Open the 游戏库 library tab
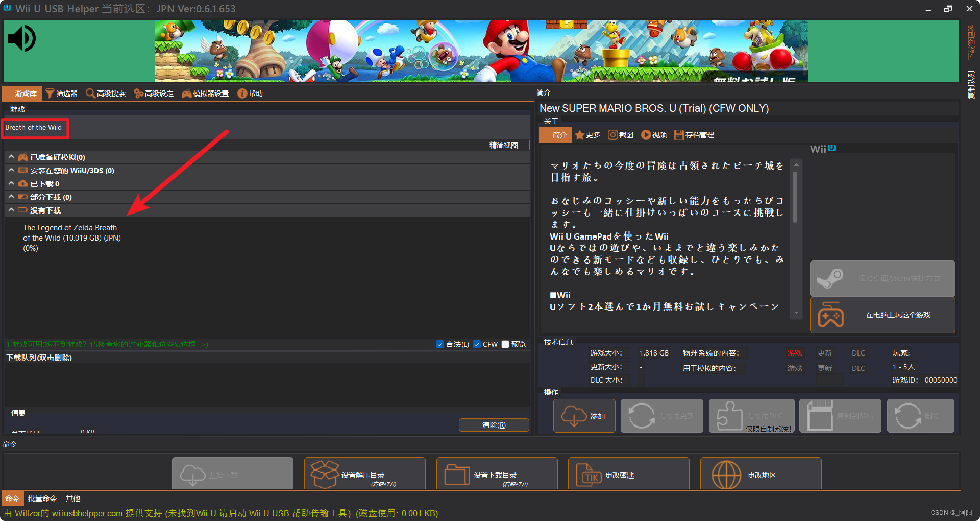The height and width of the screenshot is (521, 980). pos(22,93)
